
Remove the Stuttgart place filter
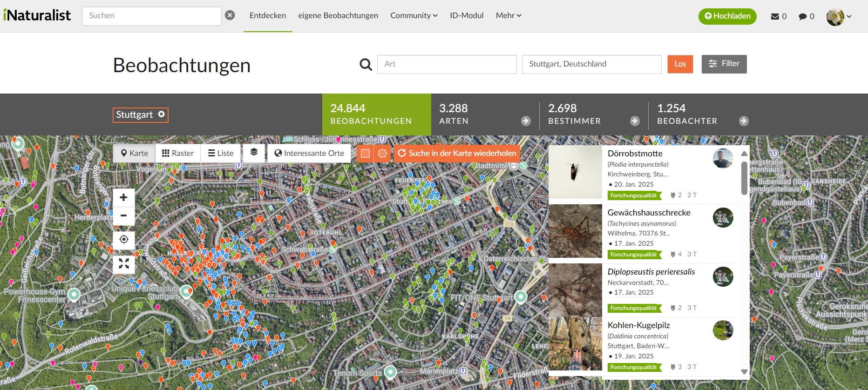coord(162,114)
